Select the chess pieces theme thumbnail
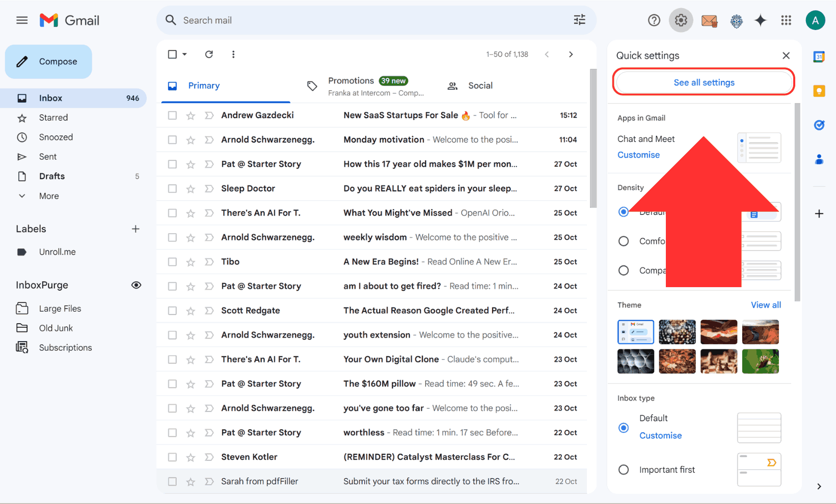This screenshot has height=504, width=836. (718, 361)
